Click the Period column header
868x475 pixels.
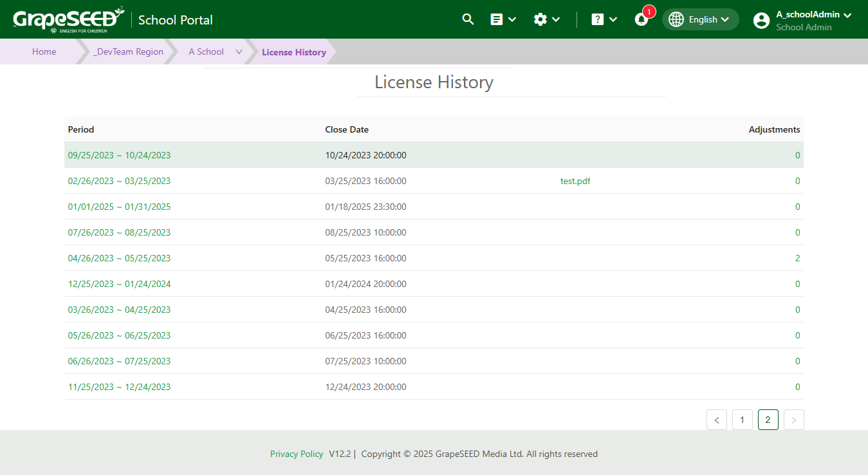click(81, 129)
